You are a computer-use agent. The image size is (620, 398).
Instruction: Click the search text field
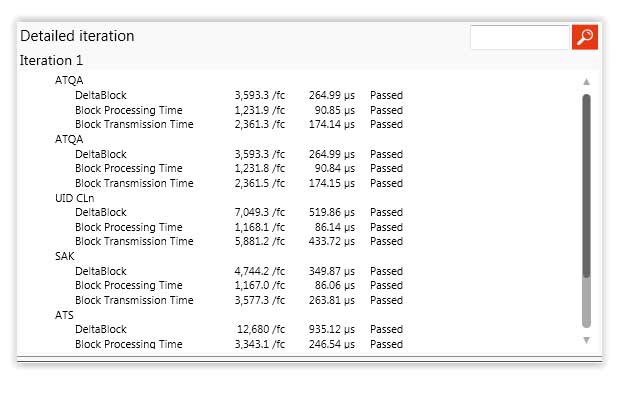(520, 37)
